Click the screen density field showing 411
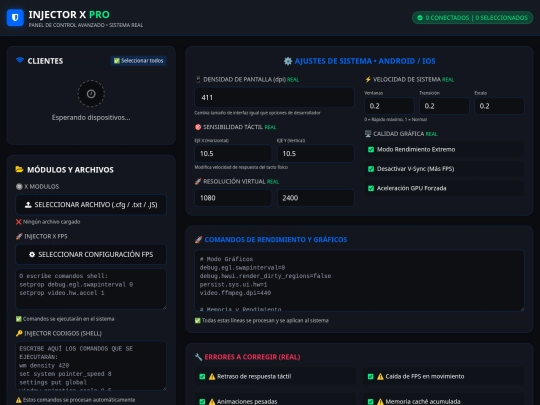This screenshot has width=540, height=405. pyautogui.click(x=274, y=97)
